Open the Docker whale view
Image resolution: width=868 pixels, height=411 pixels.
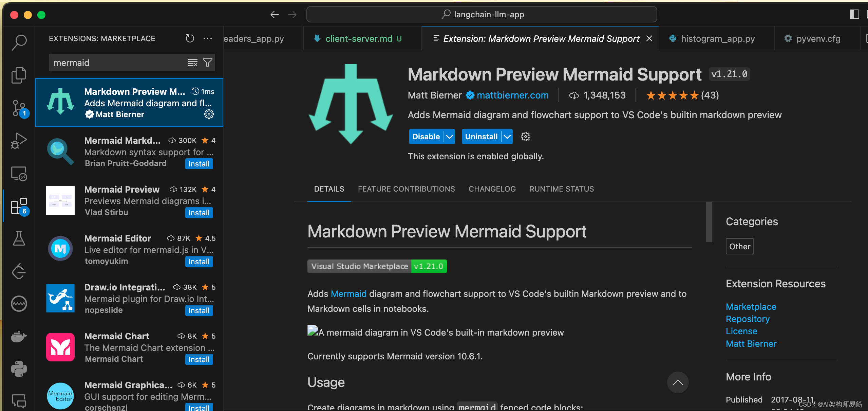(x=19, y=336)
